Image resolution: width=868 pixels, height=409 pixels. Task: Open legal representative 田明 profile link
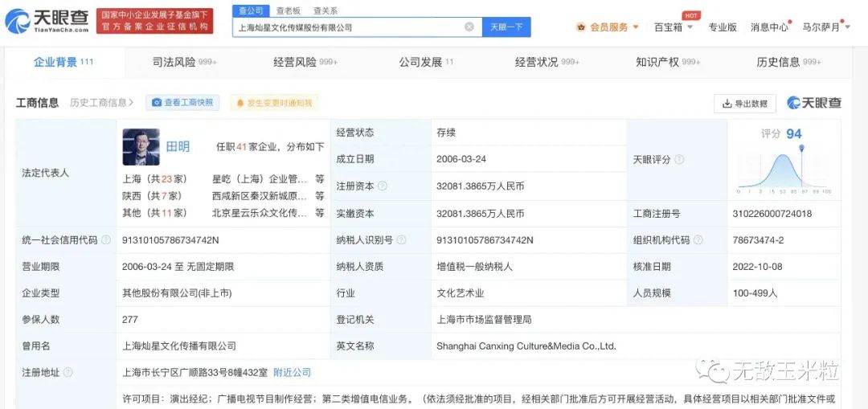click(178, 146)
